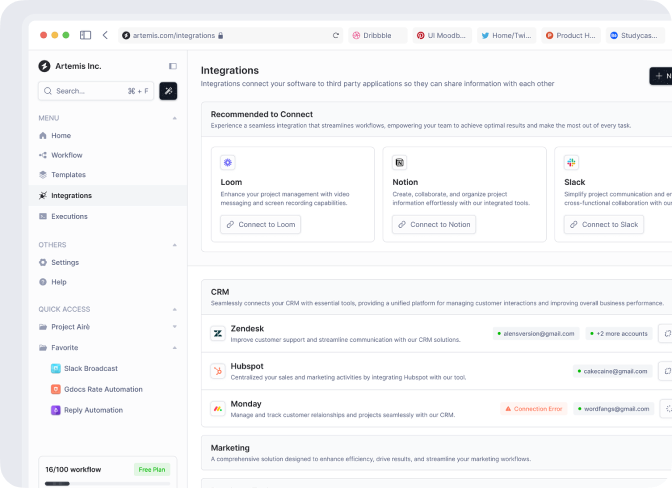Click the sync icon in Hubspot row
This screenshot has height=488, width=672.
pyautogui.click(x=666, y=371)
